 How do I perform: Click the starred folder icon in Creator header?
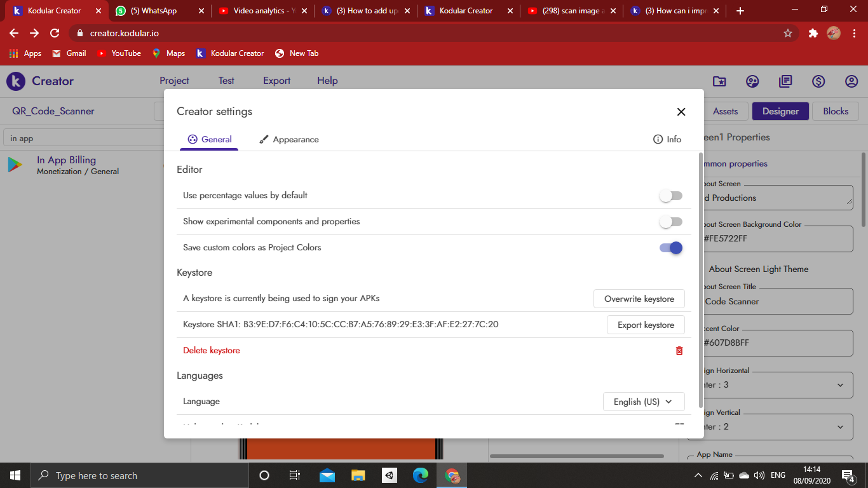click(719, 81)
